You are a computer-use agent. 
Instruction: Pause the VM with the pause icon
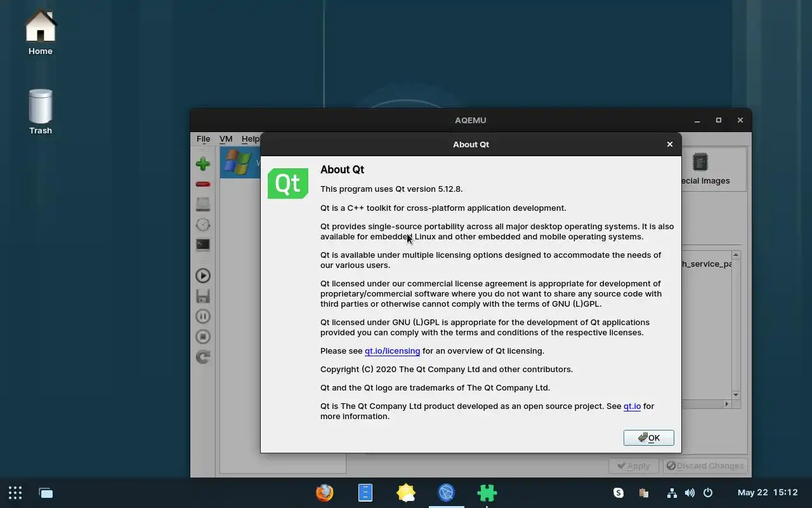click(x=203, y=316)
